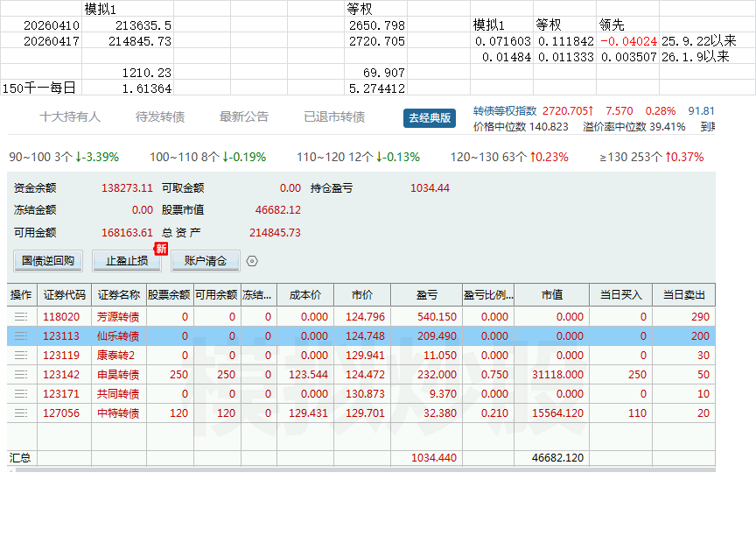Open operation menu icon for 共同转债 row
This screenshot has width=756, height=536.
pos(21,393)
